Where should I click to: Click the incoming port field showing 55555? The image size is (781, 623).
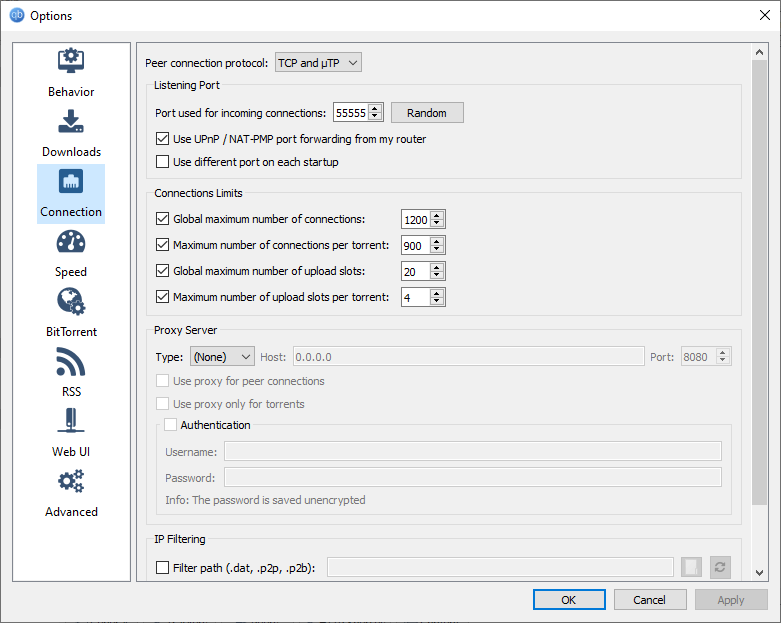coord(351,113)
